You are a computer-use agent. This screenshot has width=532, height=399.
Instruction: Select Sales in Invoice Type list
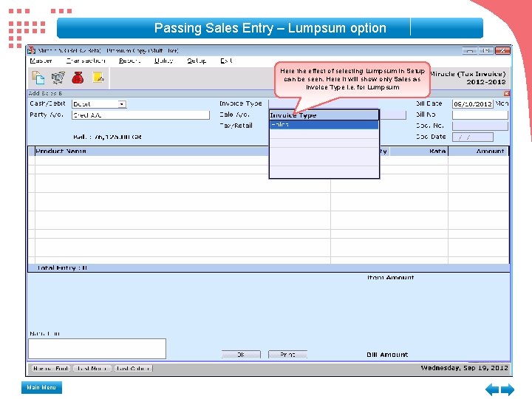click(324, 125)
